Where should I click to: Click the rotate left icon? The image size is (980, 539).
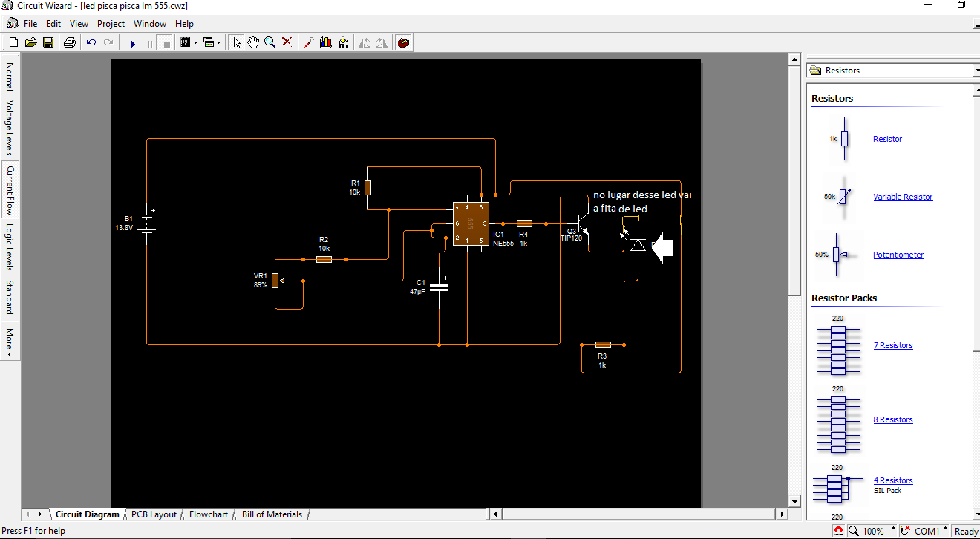[x=365, y=42]
